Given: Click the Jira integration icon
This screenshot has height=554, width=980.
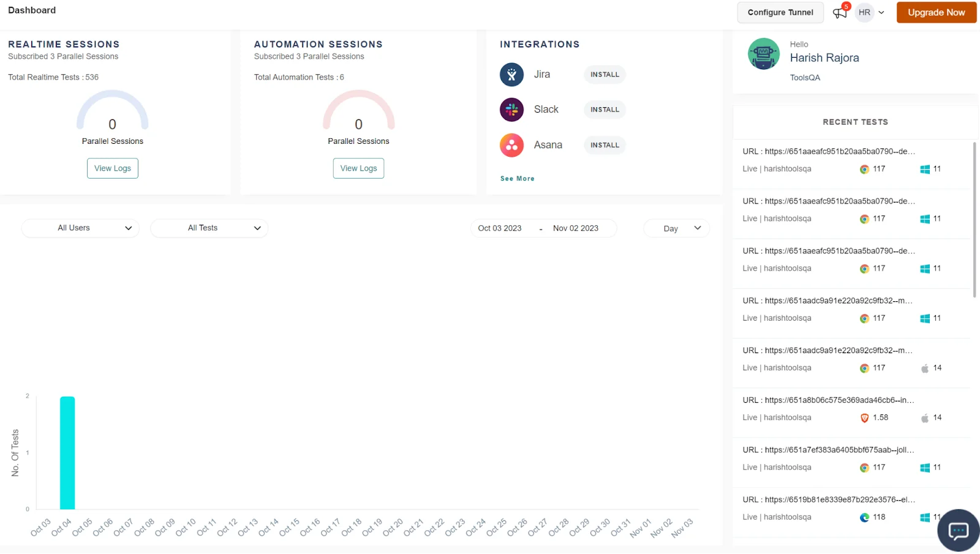Looking at the screenshot, I should (511, 74).
